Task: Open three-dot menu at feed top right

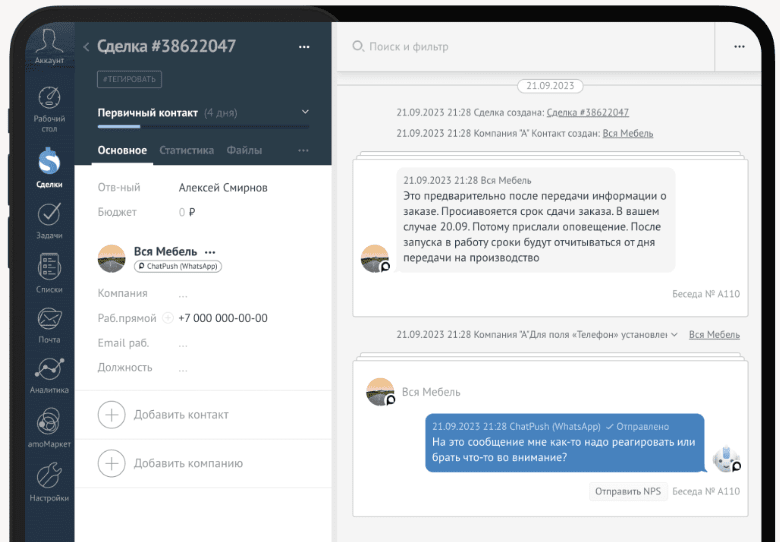Action: [x=739, y=46]
